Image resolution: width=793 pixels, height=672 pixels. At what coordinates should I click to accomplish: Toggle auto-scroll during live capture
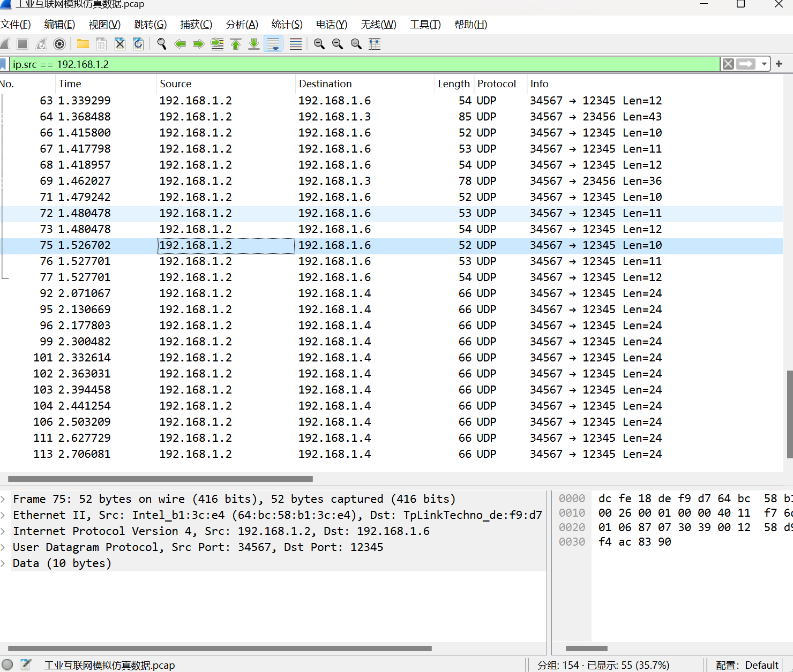point(273,44)
